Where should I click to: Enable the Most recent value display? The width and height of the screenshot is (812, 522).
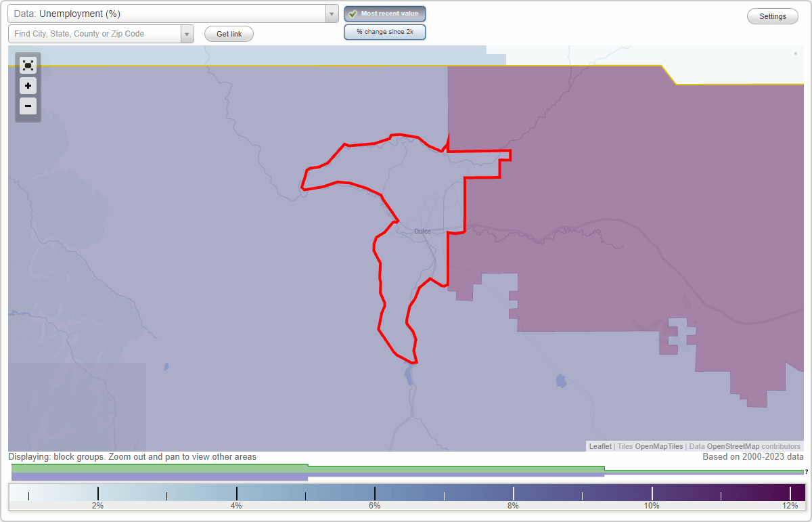(x=384, y=14)
